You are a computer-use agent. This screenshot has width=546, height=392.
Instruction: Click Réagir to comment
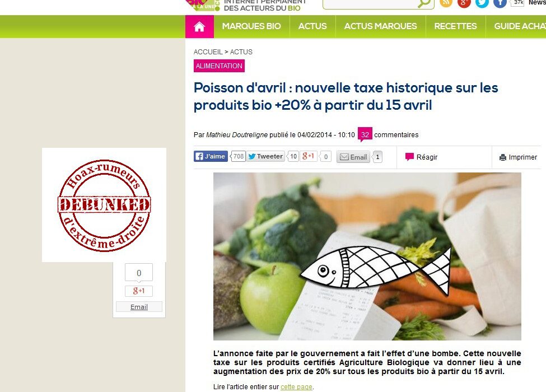click(x=421, y=157)
